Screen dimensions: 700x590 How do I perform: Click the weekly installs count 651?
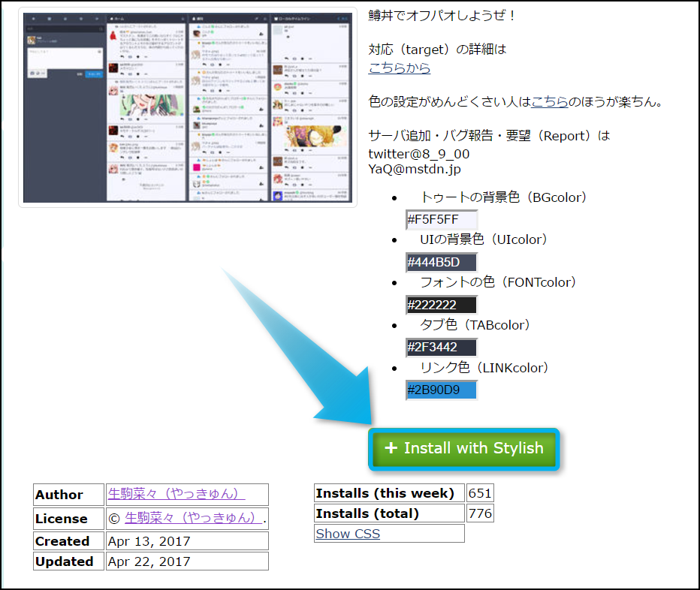pyautogui.click(x=480, y=493)
